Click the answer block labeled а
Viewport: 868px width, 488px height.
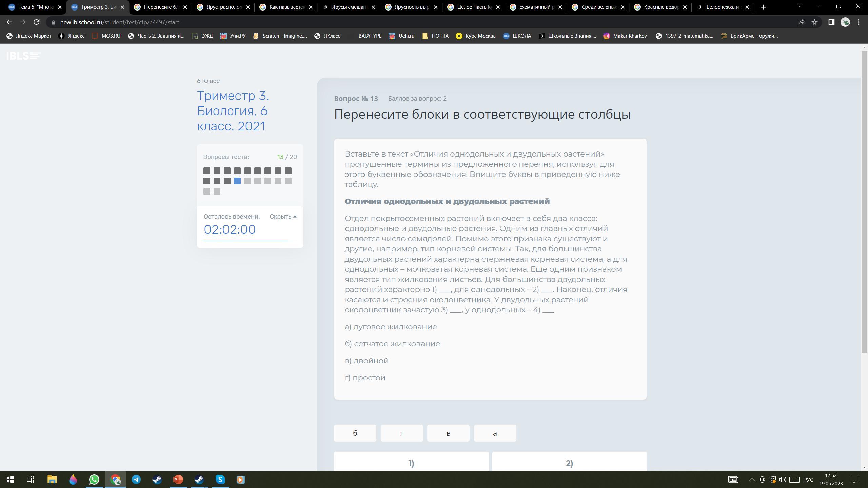coord(495,433)
